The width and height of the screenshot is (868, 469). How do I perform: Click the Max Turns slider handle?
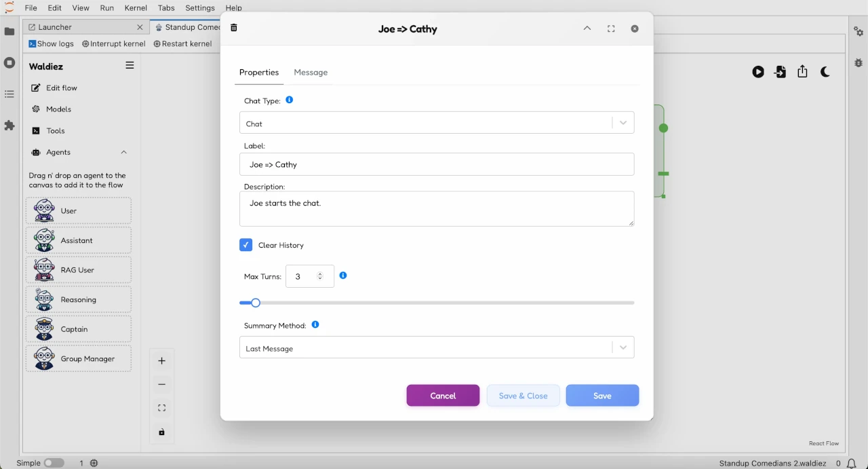point(256,303)
